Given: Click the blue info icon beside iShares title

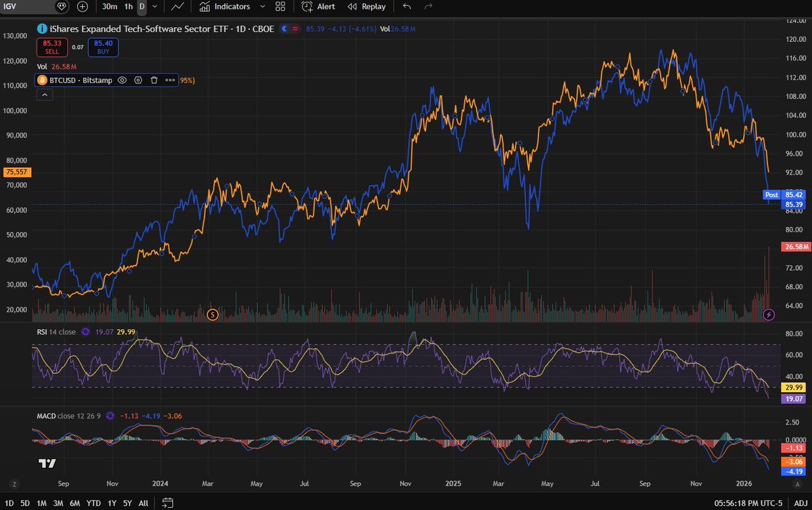Looking at the screenshot, I should 41,29.
